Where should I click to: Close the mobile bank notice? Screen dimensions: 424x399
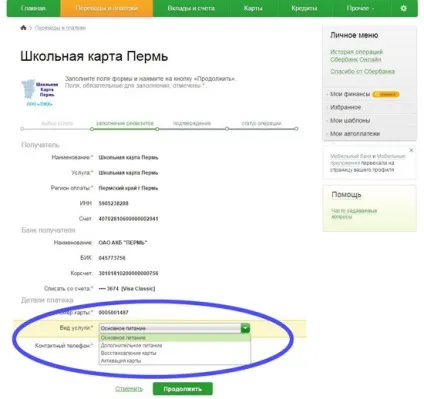(x=411, y=150)
